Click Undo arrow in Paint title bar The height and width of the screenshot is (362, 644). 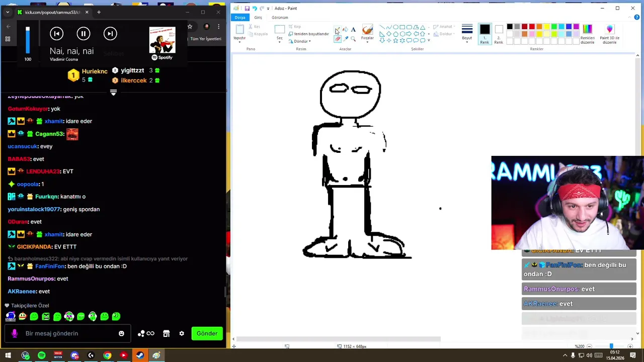pyautogui.click(x=254, y=8)
